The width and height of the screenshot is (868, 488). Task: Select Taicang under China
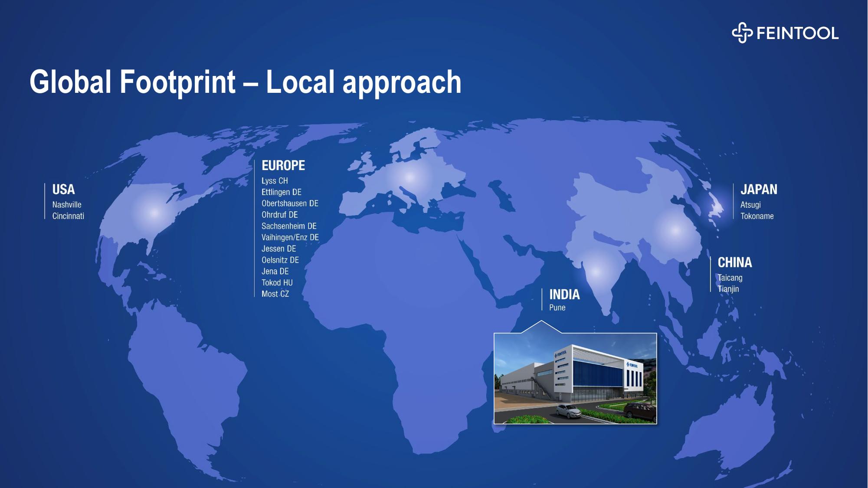tap(730, 278)
